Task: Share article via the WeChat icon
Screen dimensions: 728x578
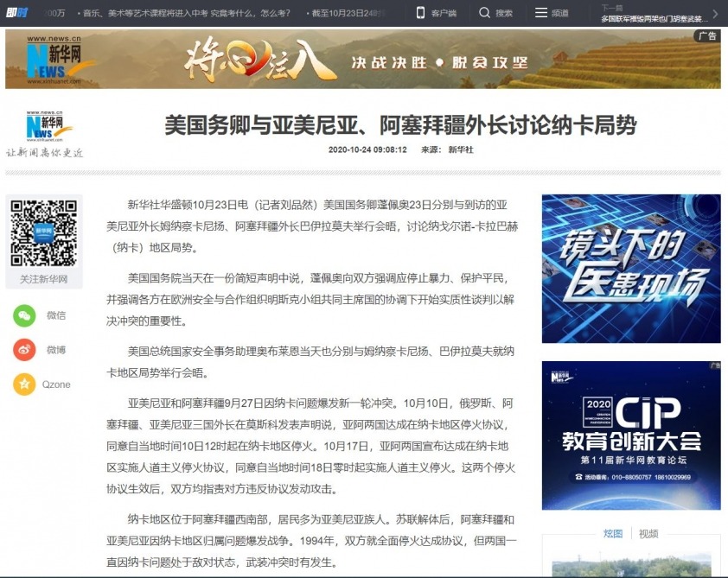Action: [x=24, y=315]
